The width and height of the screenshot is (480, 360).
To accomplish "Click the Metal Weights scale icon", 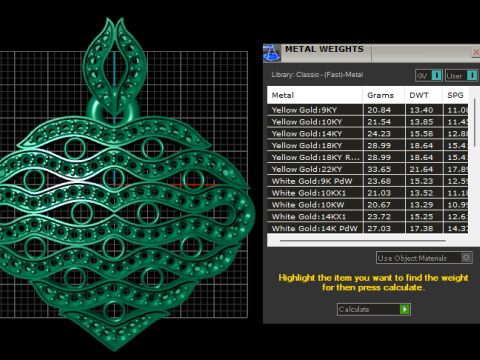I will [x=272, y=53].
